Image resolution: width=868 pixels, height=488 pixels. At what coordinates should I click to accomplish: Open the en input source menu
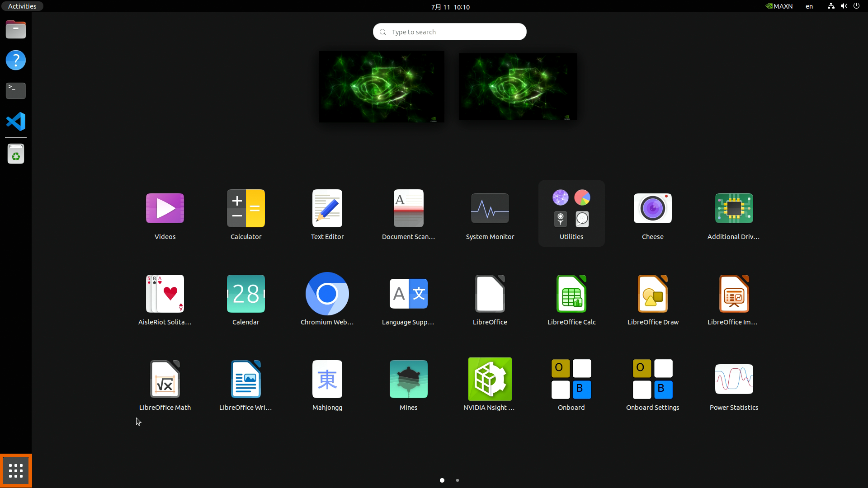(x=809, y=6)
